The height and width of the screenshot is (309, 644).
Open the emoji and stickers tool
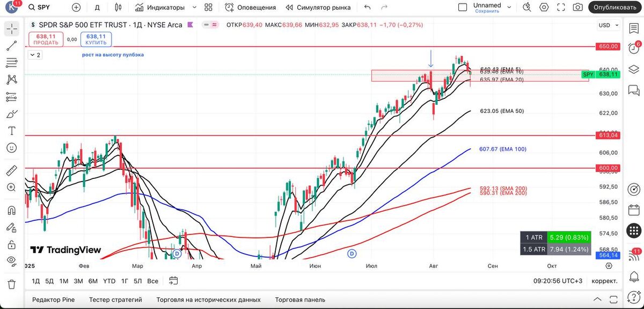[11, 147]
